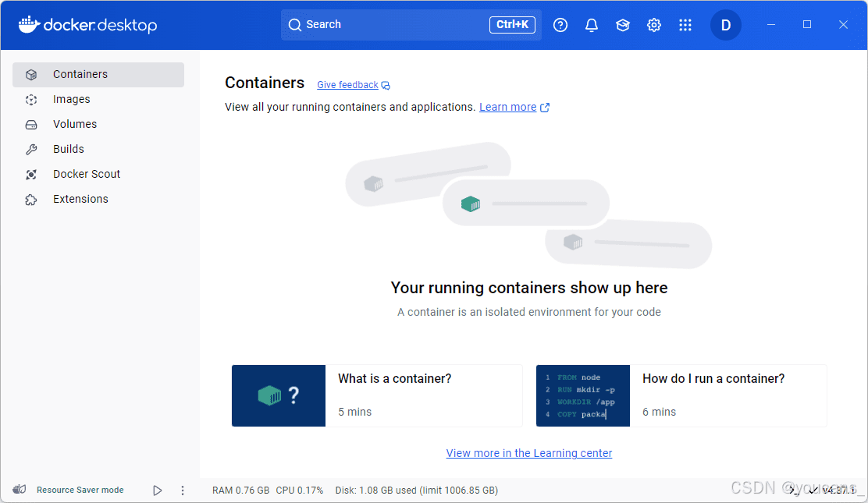Viewport: 868px width, 503px height.
Task: Click the search magnifier icon
Action: tap(295, 25)
